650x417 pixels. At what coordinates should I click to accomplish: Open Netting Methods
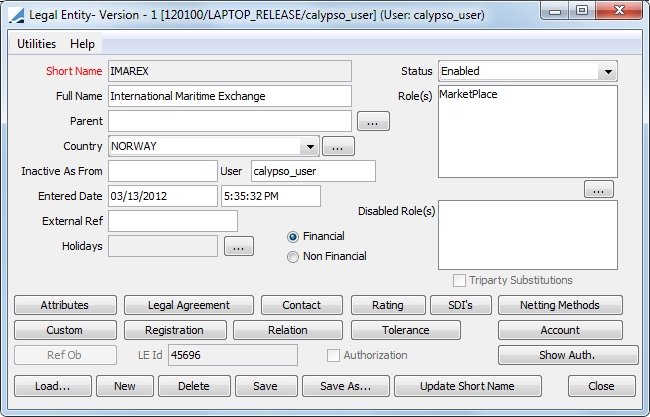(560, 305)
